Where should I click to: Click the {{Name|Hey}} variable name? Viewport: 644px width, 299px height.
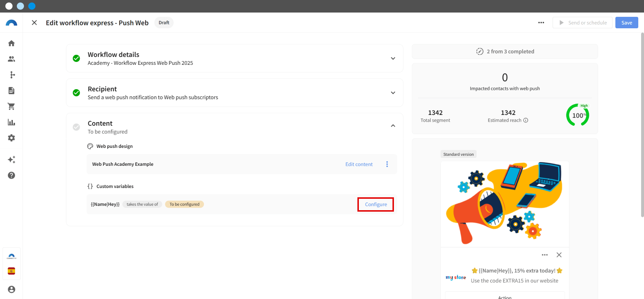[x=105, y=204]
